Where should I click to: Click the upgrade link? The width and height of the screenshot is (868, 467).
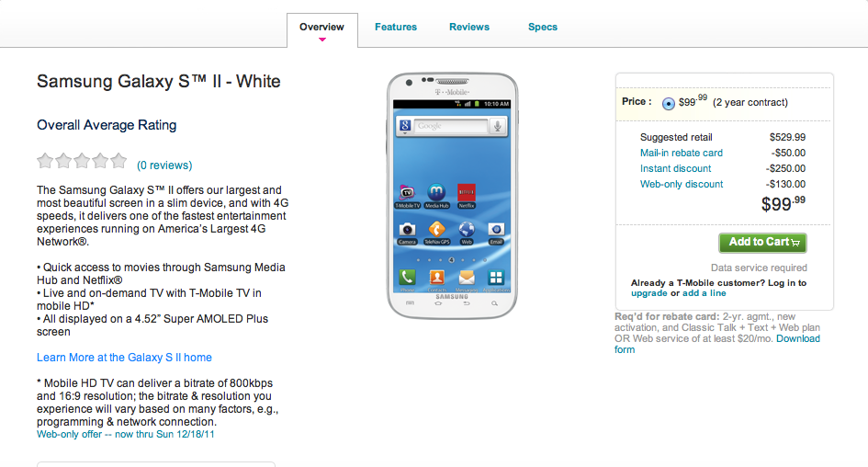[648, 293]
